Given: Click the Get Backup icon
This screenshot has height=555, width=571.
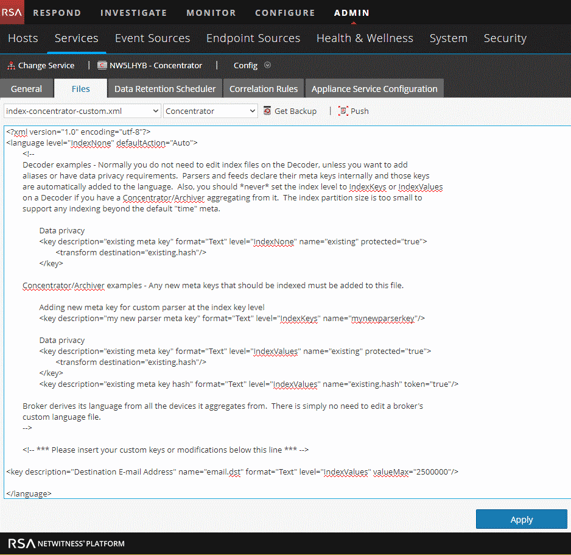Looking at the screenshot, I should tap(267, 110).
